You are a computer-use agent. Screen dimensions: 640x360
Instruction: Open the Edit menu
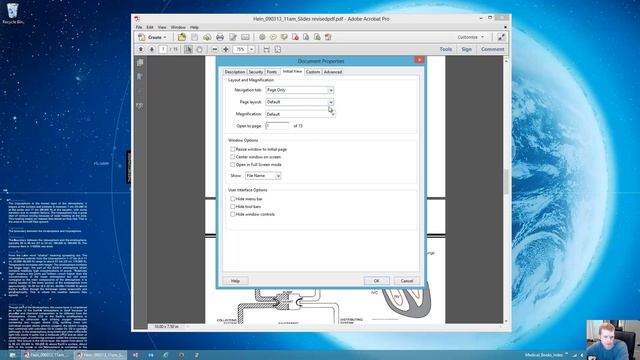coord(150,27)
